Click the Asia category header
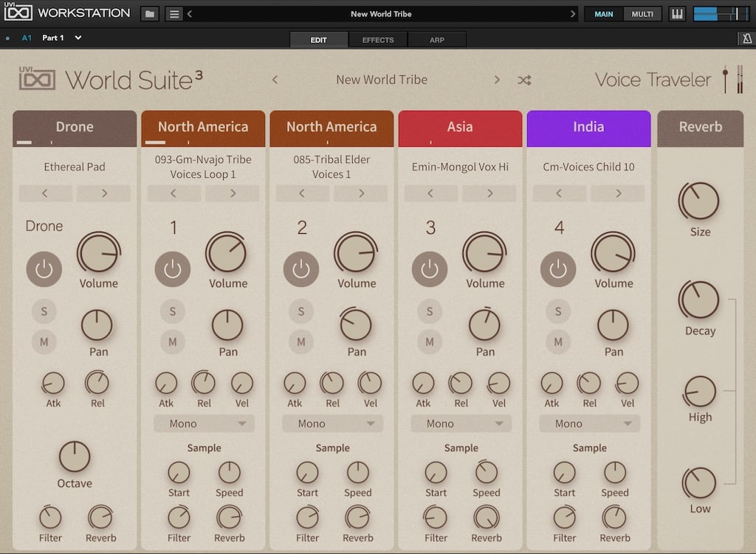Viewport: 756px width, 554px height. tap(461, 128)
